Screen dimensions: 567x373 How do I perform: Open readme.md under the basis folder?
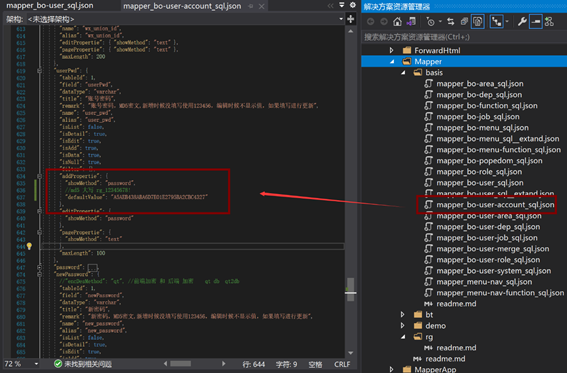point(456,304)
